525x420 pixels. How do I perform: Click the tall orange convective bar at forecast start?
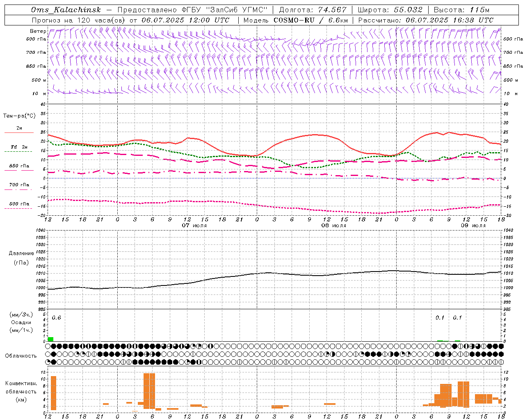click(53, 393)
